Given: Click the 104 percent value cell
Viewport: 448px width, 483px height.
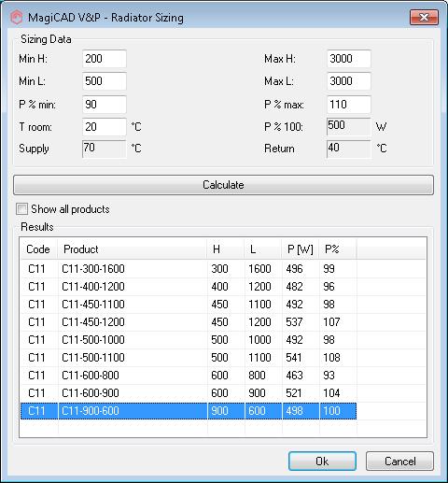Looking at the screenshot, I should tap(338, 393).
